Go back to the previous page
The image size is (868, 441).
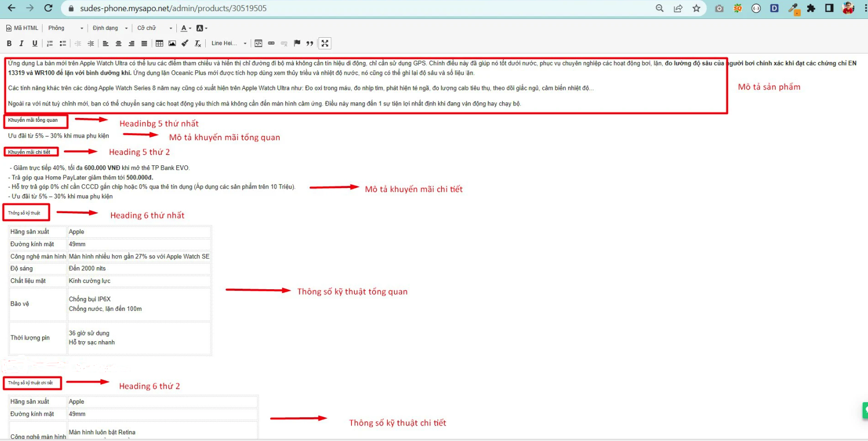[x=12, y=8]
